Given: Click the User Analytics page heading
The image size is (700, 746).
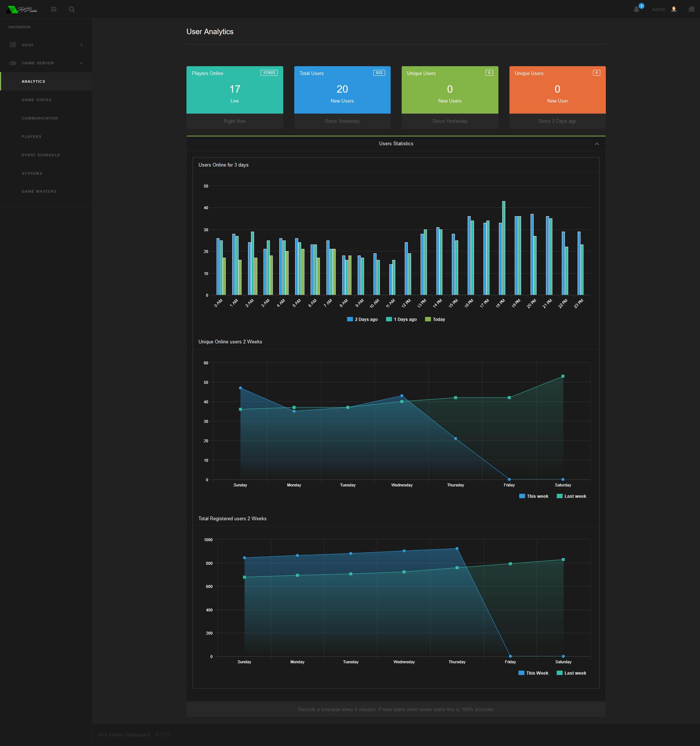Looking at the screenshot, I should [x=210, y=32].
